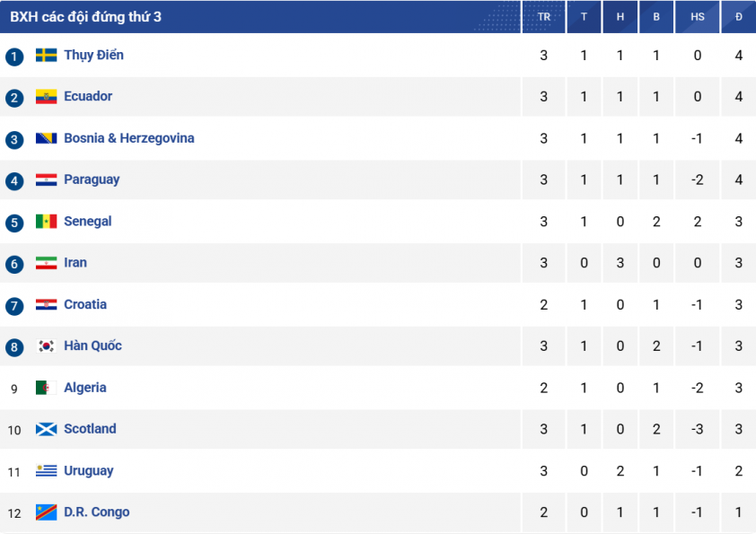Click the Iran flag icon
The image size is (756, 534).
47,263
